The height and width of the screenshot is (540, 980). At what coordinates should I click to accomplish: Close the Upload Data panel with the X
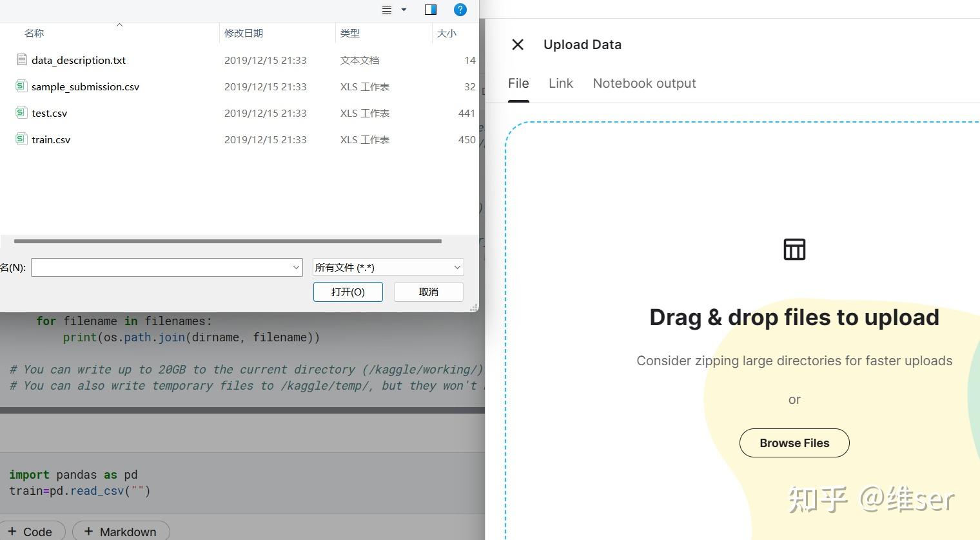tap(518, 44)
